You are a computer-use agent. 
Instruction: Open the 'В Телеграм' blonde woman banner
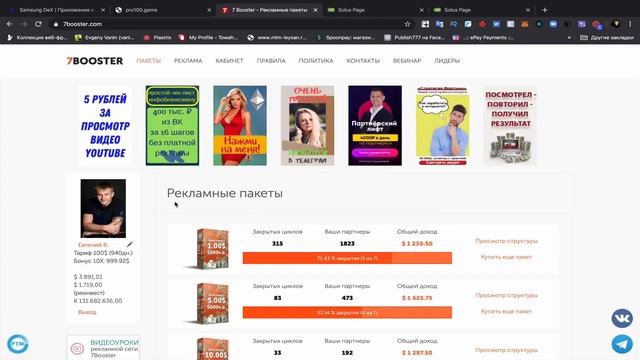point(307,126)
